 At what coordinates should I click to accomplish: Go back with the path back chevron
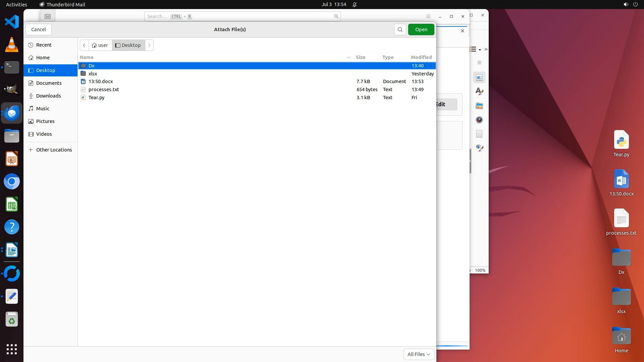pos(84,45)
